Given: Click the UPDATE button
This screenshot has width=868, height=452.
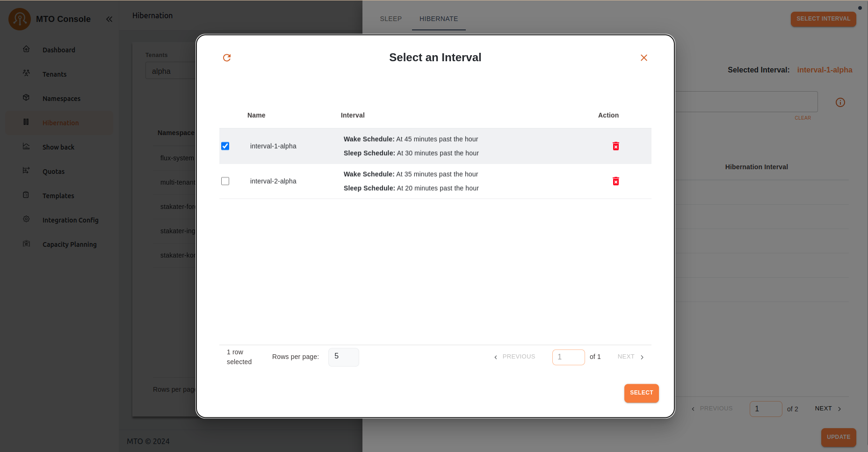Looking at the screenshot, I should 838,437.
